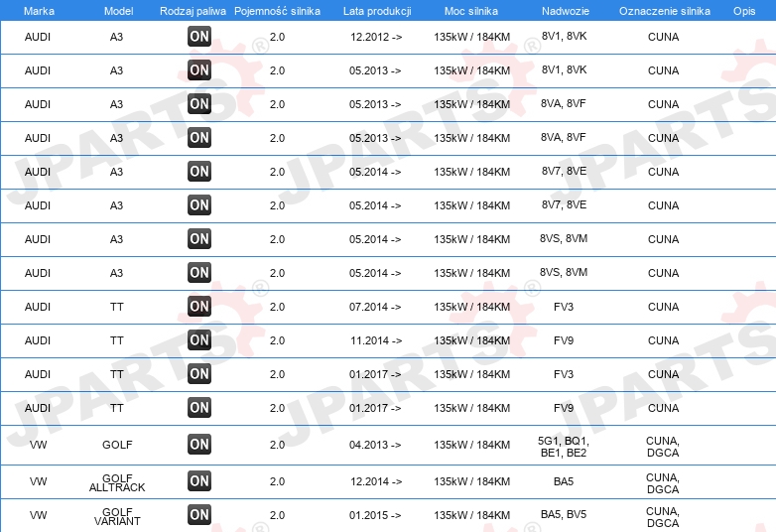Select the TT model cell in the 07.2014 row

pyautogui.click(x=117, y=307)
